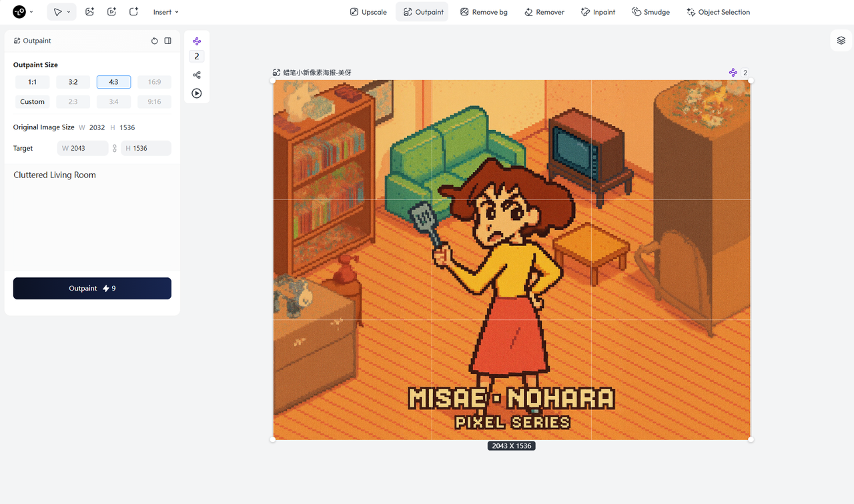Select the Remover tool

(544, 12)
